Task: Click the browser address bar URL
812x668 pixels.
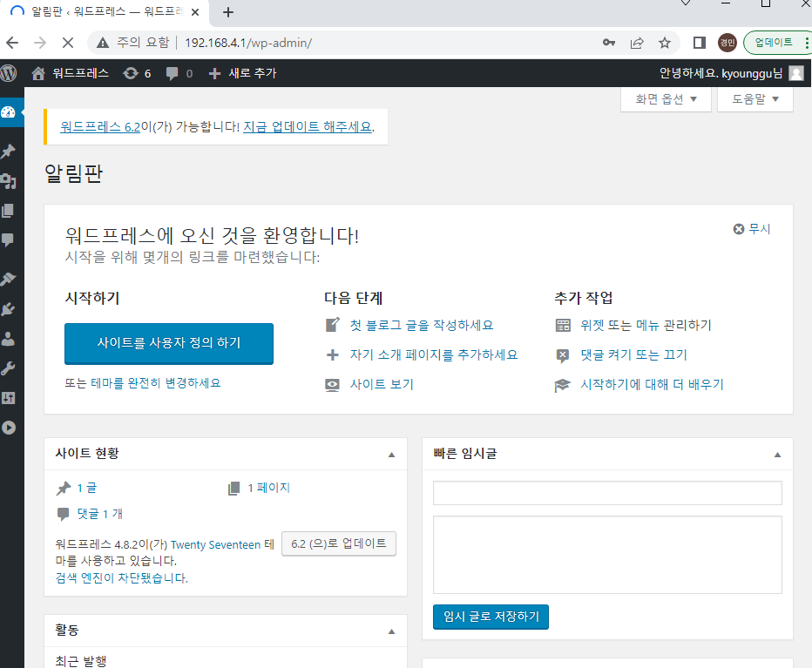Action: coord(248,43)
